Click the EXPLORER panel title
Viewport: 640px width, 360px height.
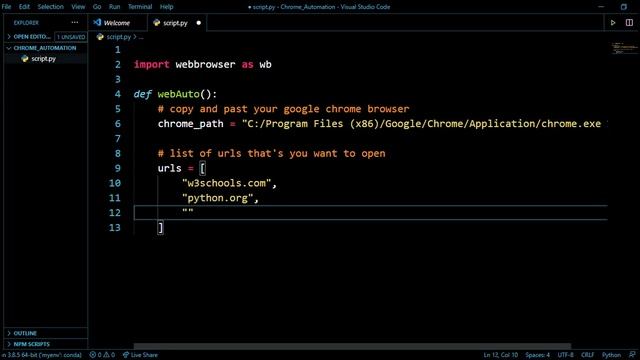point(26,23)
